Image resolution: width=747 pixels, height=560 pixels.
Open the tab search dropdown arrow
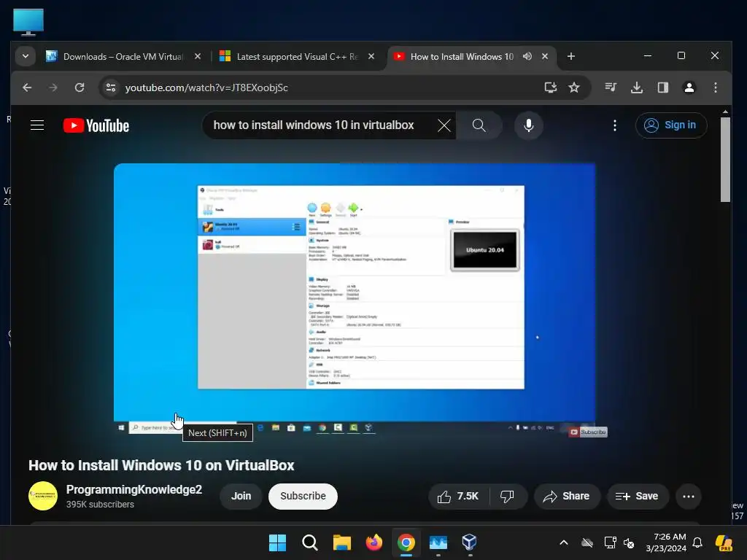pos(26,56)
